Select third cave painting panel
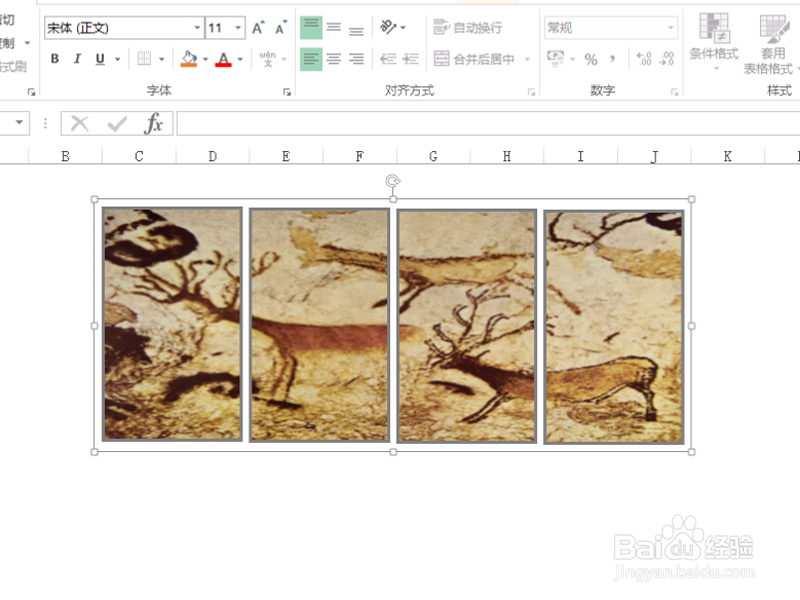800x600 pixels. (x=467, y=326)
